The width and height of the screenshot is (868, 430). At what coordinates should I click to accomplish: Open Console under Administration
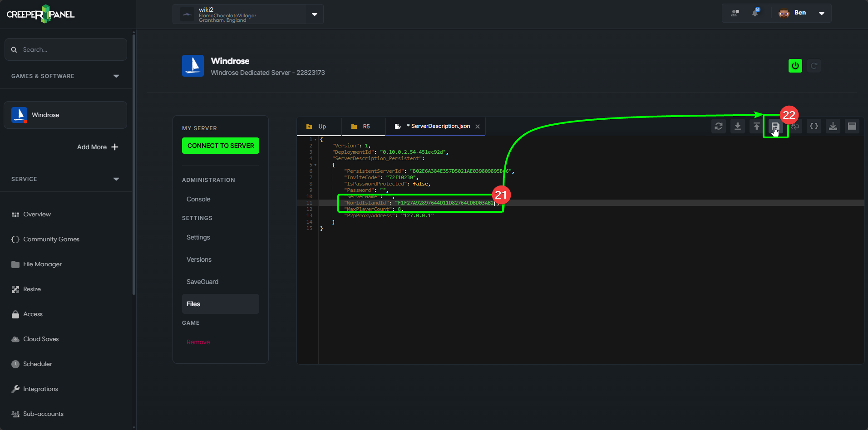coord(198,199)
